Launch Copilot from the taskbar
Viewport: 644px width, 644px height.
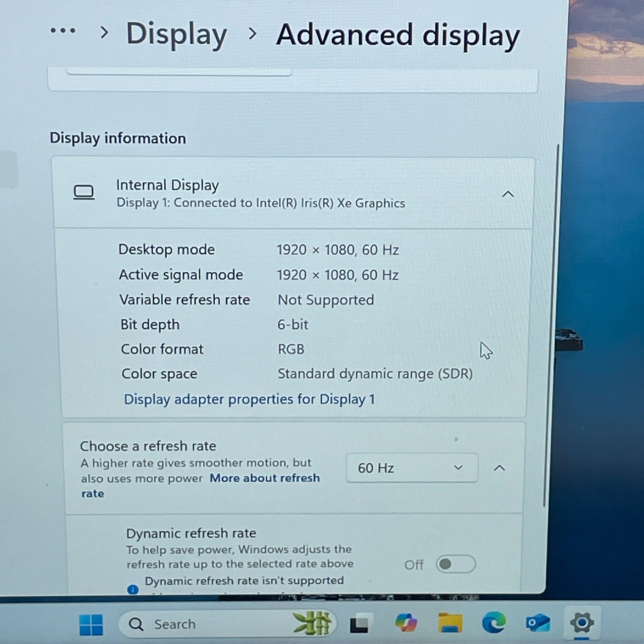pyautogui.click(x=405, y=623)
